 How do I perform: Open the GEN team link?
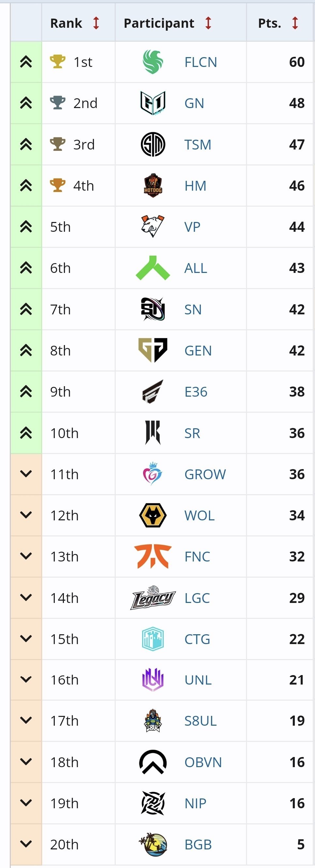tap(198, 351)
